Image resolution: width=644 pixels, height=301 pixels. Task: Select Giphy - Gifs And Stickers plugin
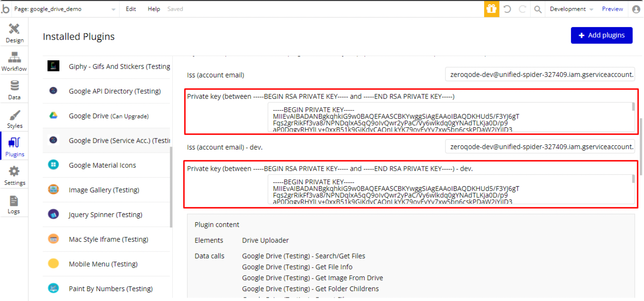(x=107, y=66)
